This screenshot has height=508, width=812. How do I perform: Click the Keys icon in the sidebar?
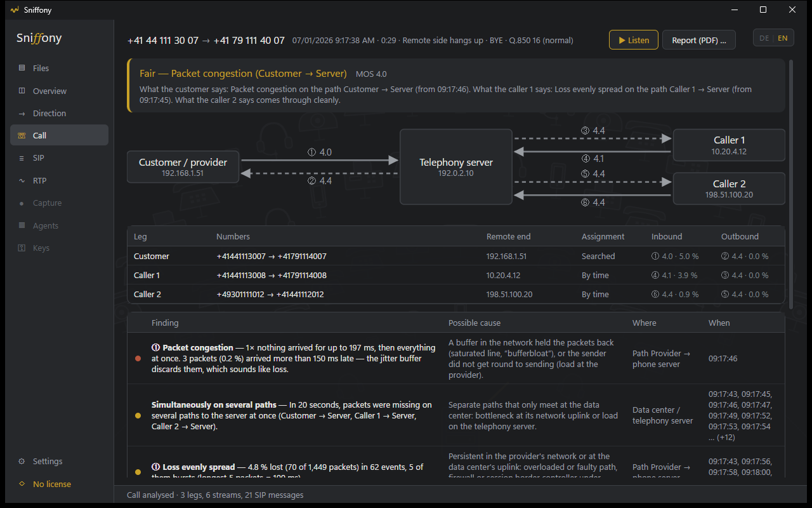point(22,248)
